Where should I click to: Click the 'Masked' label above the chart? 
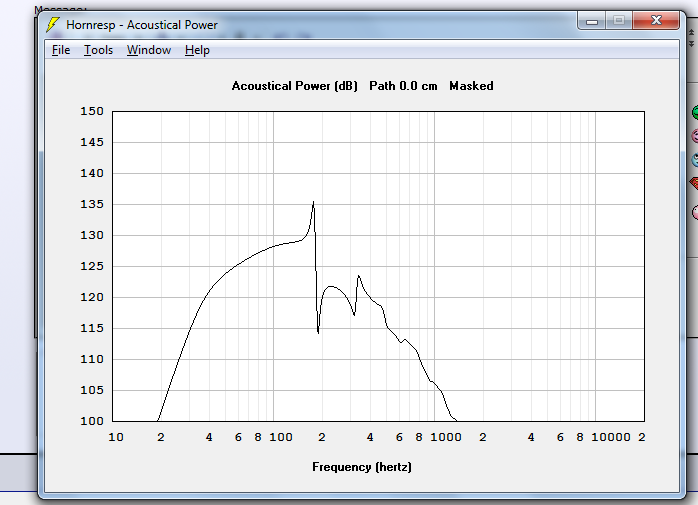point(471,86)
